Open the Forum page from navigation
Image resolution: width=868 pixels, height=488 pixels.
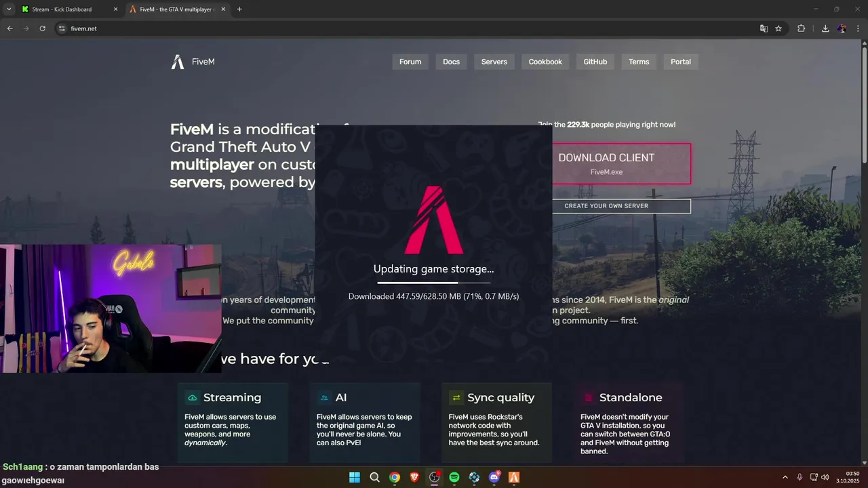pyautogui.click(x=410, y=62)
